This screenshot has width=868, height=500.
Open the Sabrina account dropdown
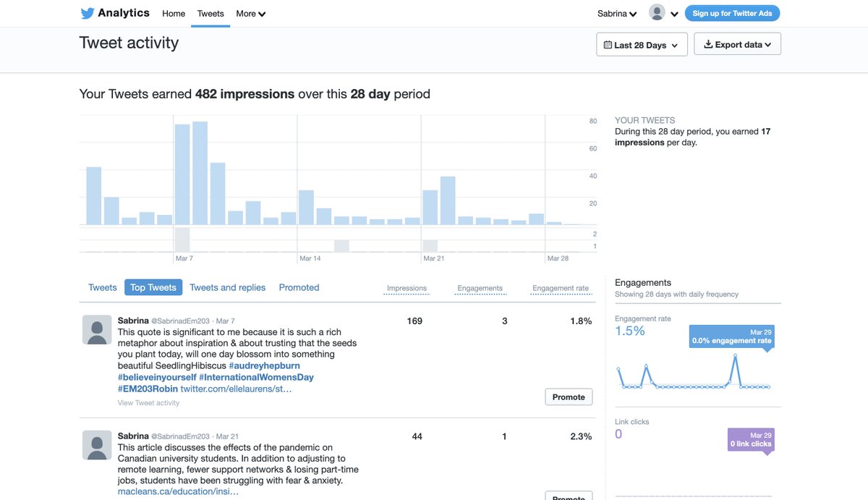[617, 14]
